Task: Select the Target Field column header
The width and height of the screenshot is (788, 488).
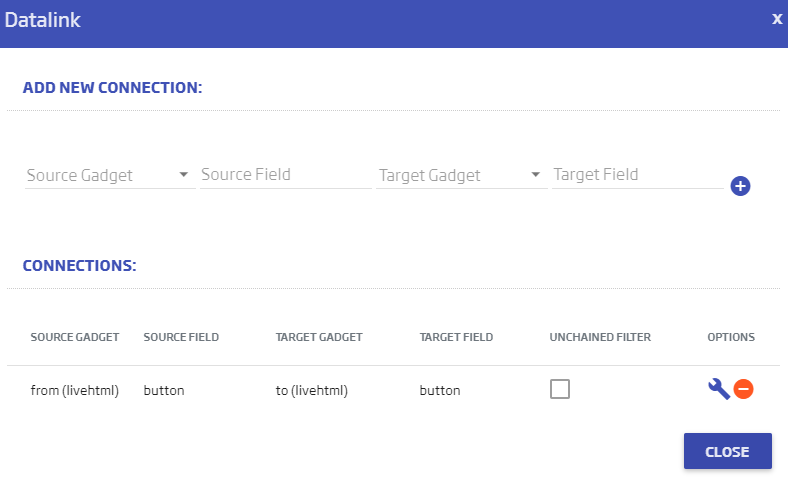Action: 456,337
